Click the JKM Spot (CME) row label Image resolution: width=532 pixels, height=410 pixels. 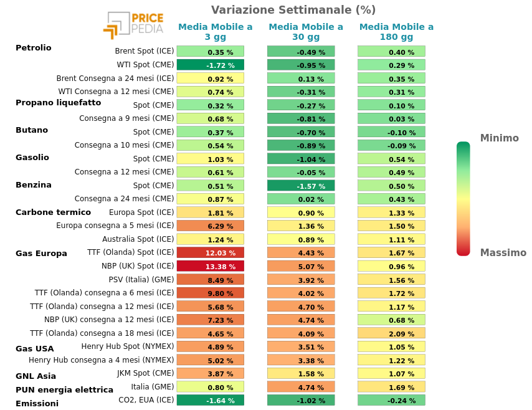pyautogui.click(x=146, y=373)
